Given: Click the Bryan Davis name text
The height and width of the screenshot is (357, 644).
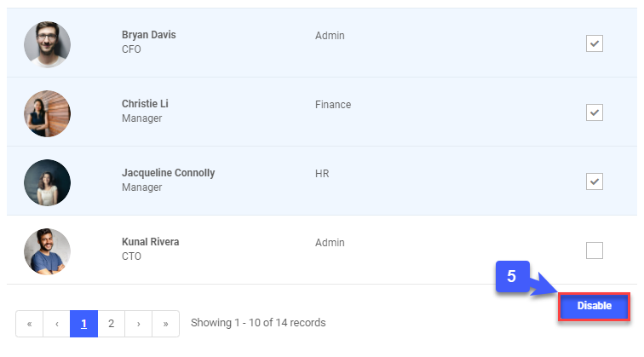Looking at the screenshot, I should [x=149, y=35].
